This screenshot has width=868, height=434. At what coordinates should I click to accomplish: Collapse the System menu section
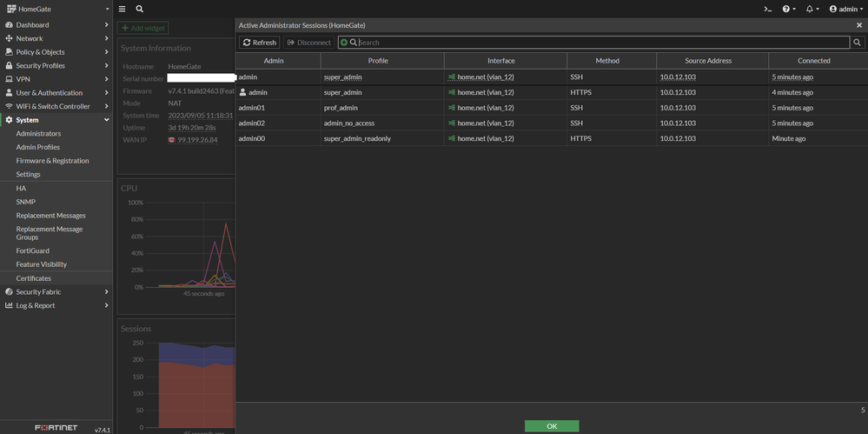56,120
